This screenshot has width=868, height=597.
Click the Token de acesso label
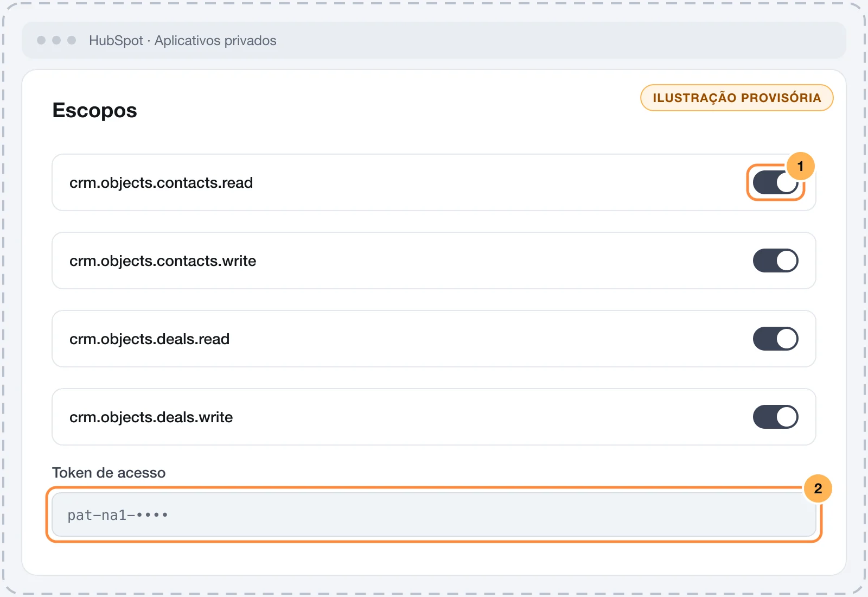pyautogui.click(x=108, y=473)
